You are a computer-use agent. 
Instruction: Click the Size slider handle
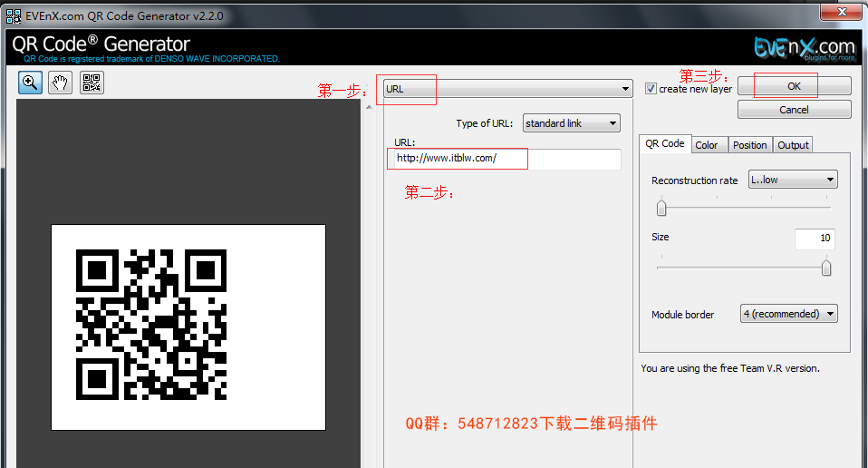click(x=826, y=268)
